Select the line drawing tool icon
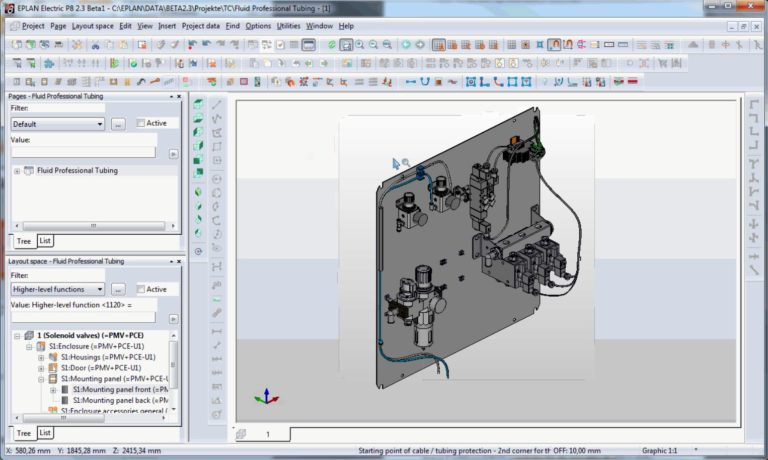Viewport: 768px width, 460px height. pyautogui.click(x=217, y=104)
